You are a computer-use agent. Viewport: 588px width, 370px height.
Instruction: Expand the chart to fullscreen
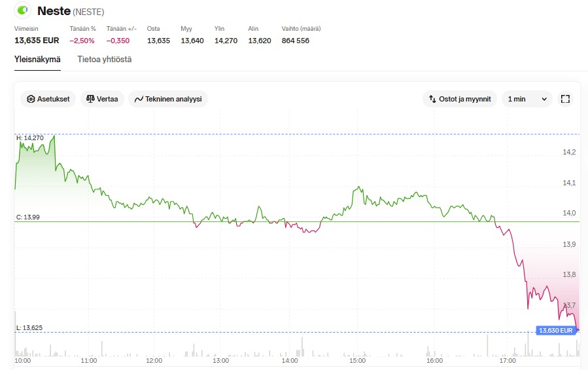click(566, 99)
